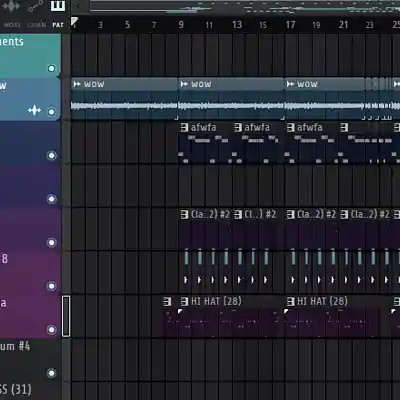Mute the 'um #4' track
400x400 pixels.
click(51, 373)
